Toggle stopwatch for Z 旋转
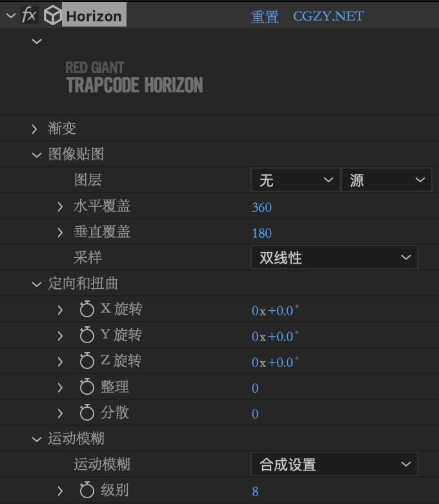 pos(87,362)
